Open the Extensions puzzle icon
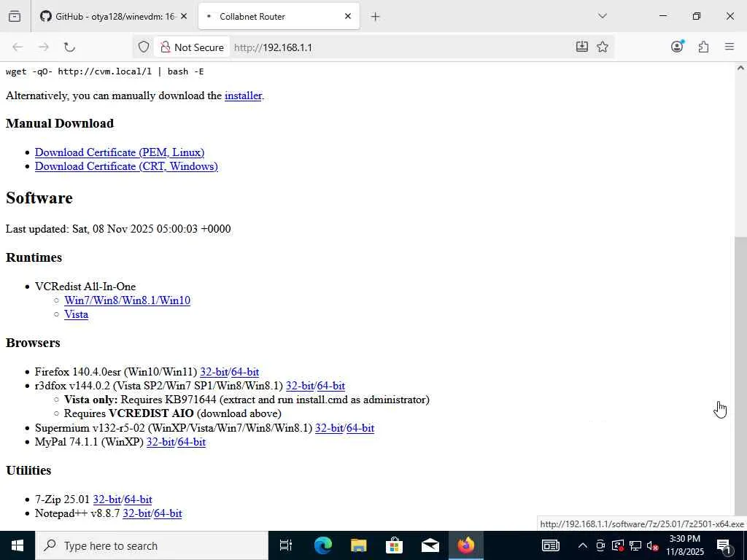747x560 pixels. click(703, 47)
